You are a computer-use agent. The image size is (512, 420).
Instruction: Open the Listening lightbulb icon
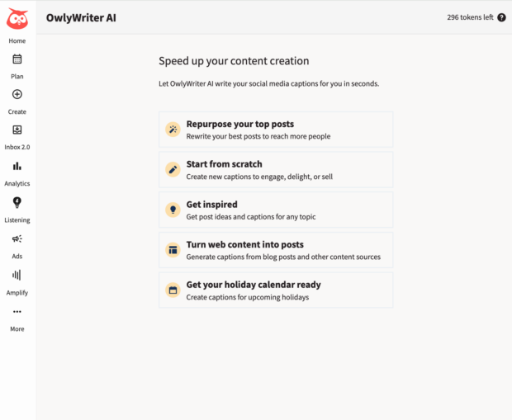17,203
